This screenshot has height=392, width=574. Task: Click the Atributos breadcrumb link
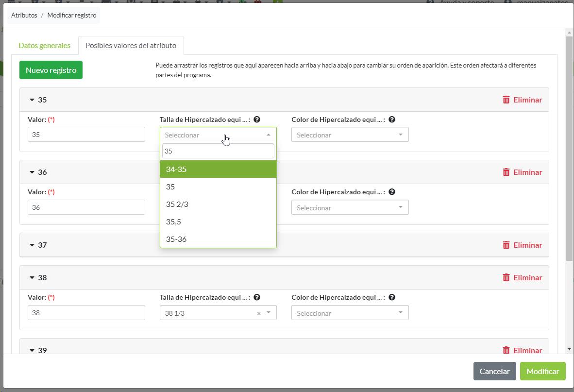[24, 15]
